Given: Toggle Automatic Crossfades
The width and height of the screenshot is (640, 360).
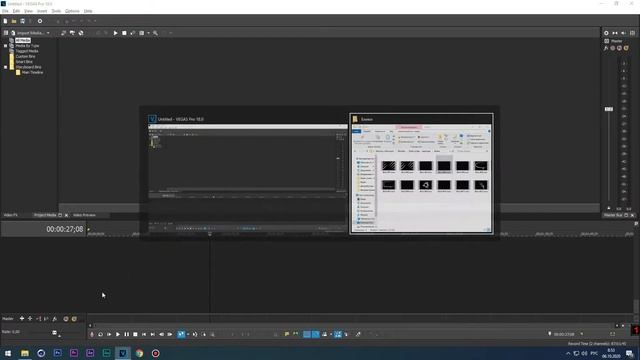Looking at the screenshot, I should tap(316, 334).
